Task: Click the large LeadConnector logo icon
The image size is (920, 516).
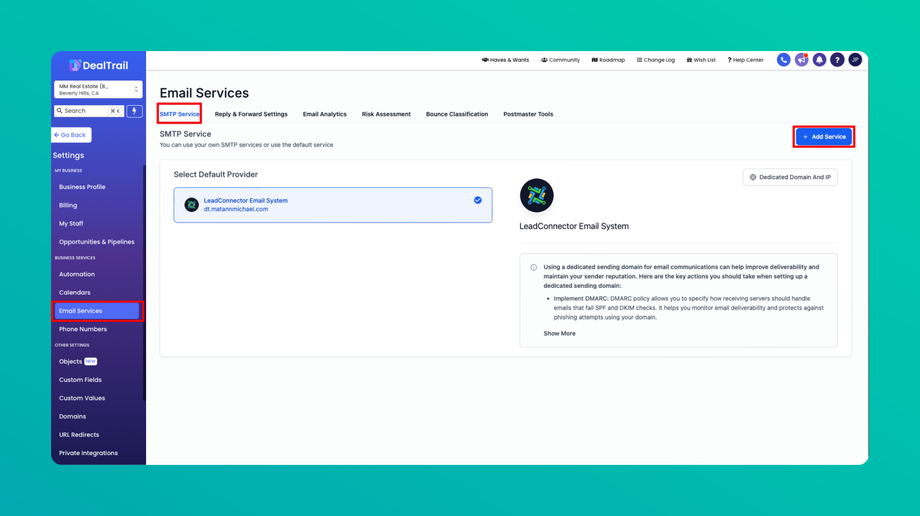Action: pos(536,195)
